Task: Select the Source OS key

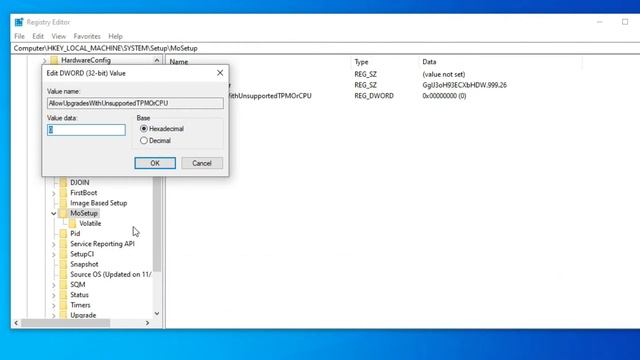Action: point(110,274)
